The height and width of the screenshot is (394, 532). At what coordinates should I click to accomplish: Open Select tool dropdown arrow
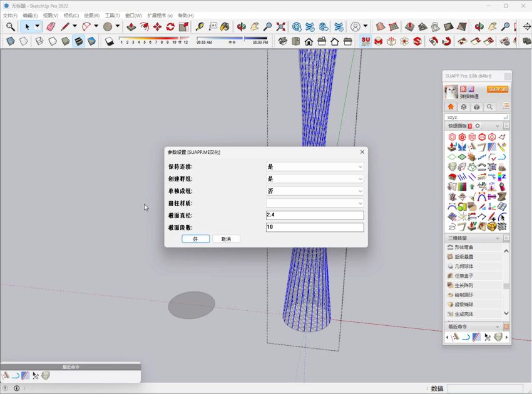click(x=38, y=26)
